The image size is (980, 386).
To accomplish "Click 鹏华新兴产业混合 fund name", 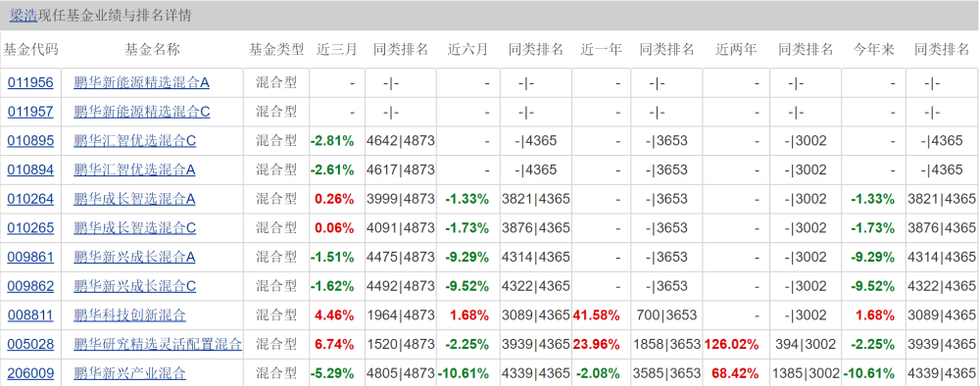I will [x=129, y=373].
